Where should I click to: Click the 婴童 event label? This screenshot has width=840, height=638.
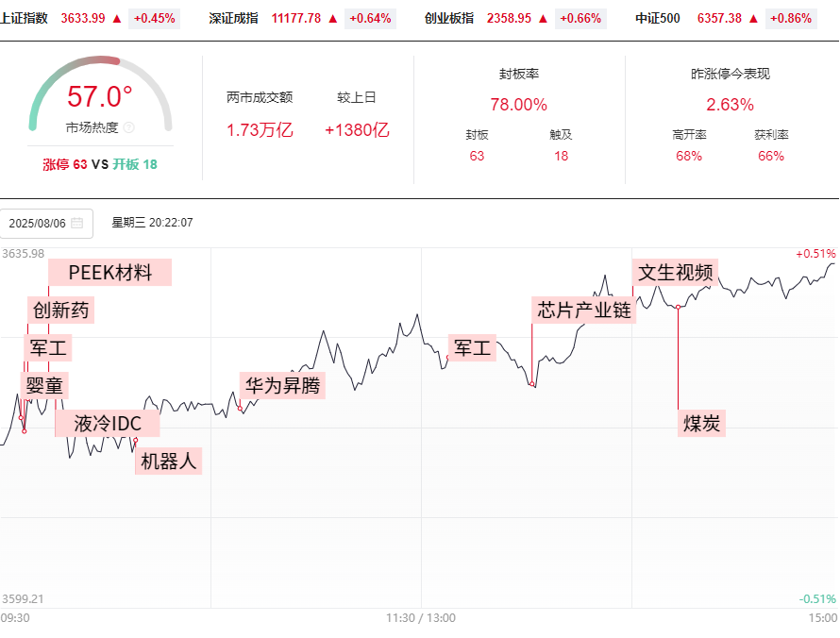[44, 386]
